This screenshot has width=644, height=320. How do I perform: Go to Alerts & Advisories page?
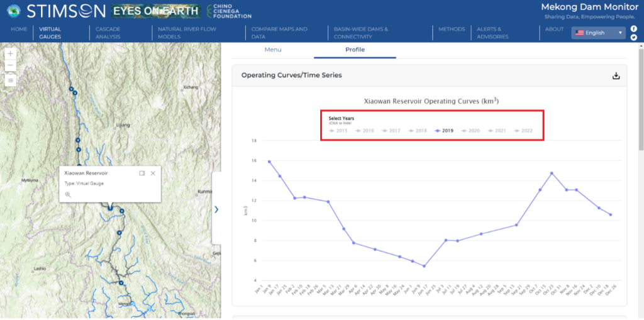(489, 33)
